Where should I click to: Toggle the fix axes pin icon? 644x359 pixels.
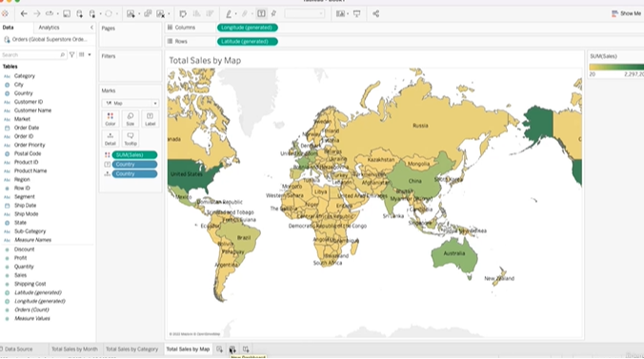pyautogui.click(x=273, y=13)
